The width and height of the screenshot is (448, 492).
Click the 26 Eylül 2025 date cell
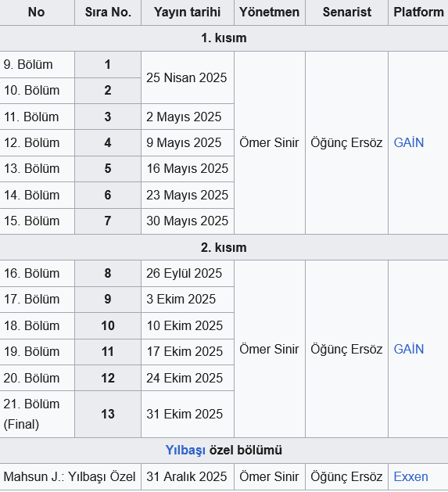(188, 273)
